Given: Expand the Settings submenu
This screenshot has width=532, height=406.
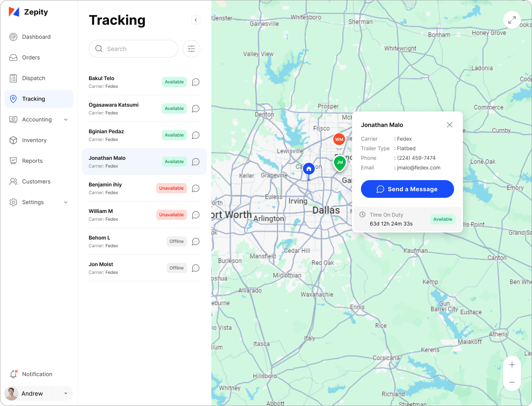Looking at the screenshot, I should pyautogui.click(x=66, y=202).
